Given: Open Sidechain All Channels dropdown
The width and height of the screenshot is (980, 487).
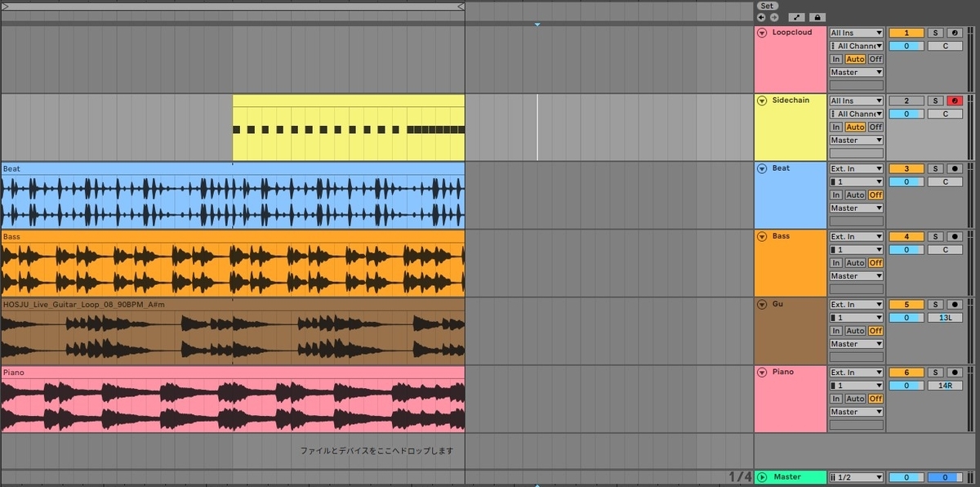Looking at the screenshot, I should pyautogui.click(x=857, y=114).
